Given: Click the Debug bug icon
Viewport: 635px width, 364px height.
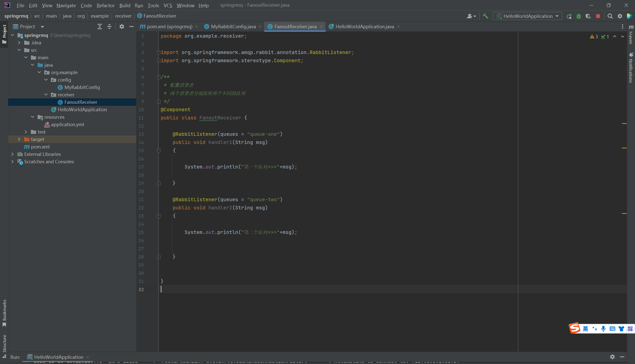Looking at the screenshot, I should tap(578, 16).
